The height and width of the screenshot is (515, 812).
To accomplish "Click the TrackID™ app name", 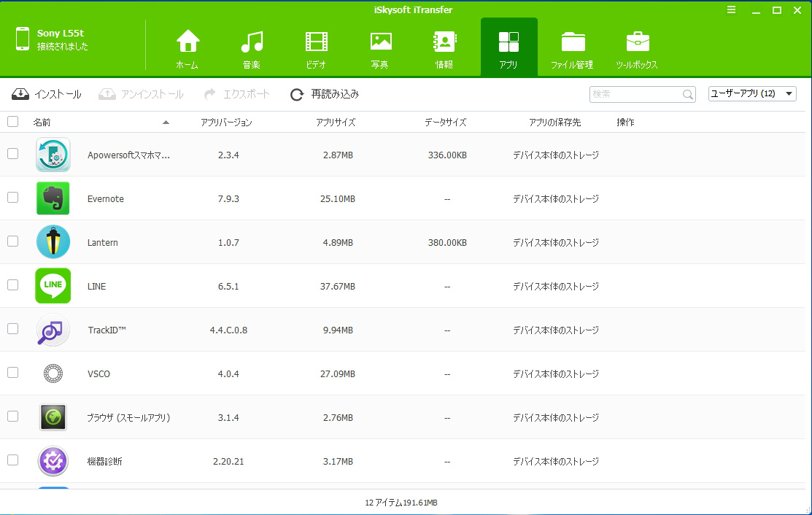I will click(107, 330).
